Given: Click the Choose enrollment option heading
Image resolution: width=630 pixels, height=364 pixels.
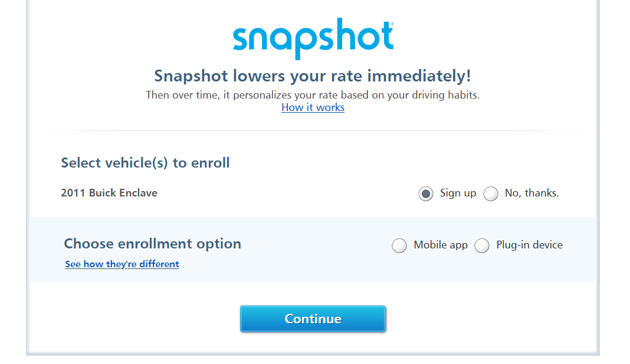Looking at the screenshot, I should [152, 244].
